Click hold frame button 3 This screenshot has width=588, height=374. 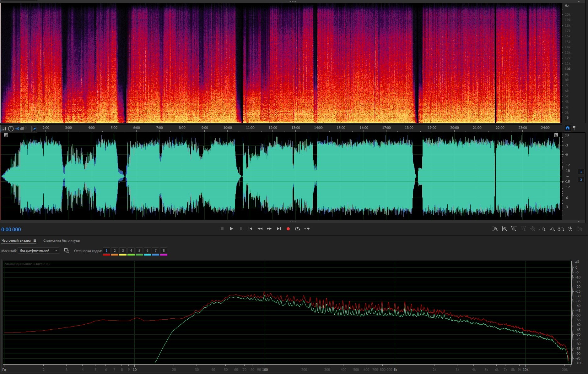tap(123, 250)
